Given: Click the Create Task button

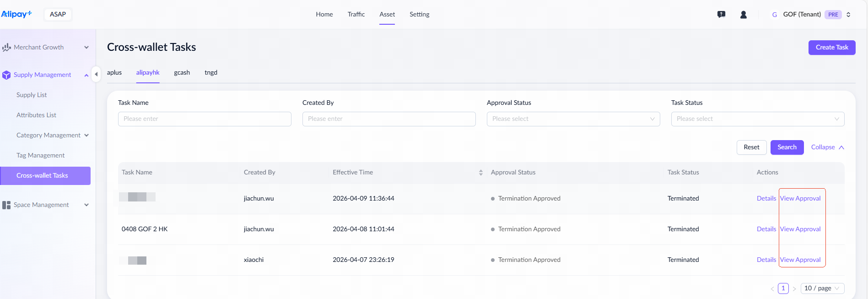Looking at the screenshot, I should pos(831,48).
